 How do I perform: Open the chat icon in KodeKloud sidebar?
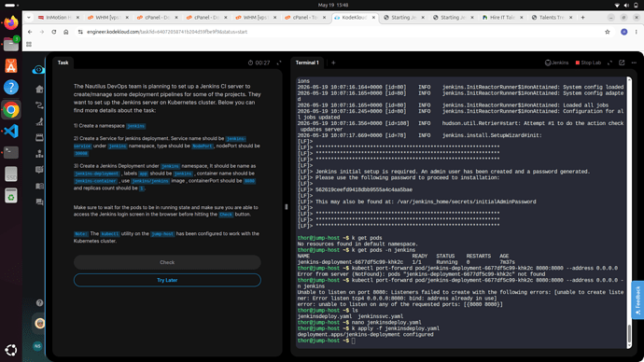(39, 202)
